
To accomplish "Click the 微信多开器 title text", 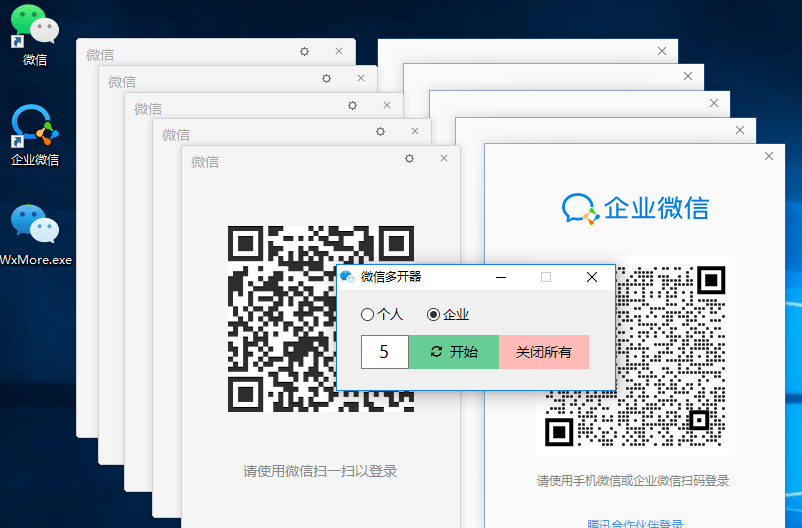I will 391,277.
